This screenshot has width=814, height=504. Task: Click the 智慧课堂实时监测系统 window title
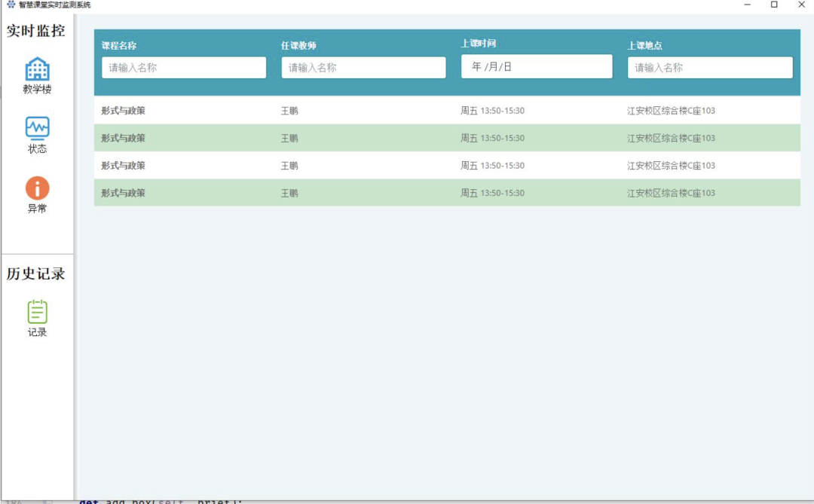click(x=54, y=5)
